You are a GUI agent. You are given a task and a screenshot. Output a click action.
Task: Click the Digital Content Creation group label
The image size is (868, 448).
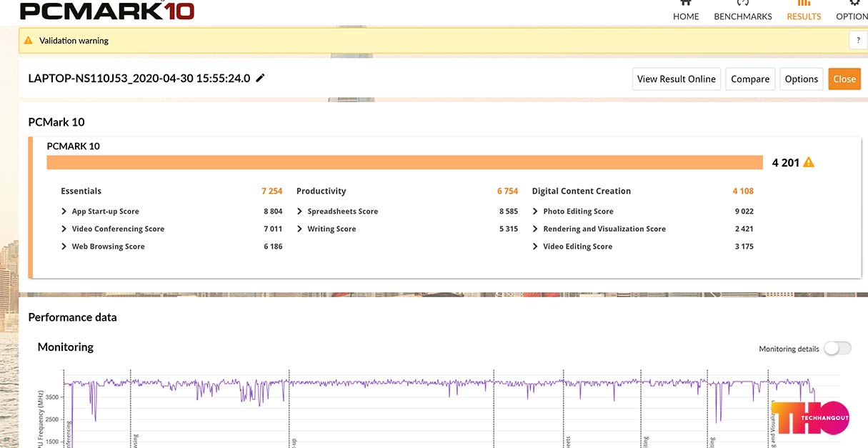pos(582,191)
